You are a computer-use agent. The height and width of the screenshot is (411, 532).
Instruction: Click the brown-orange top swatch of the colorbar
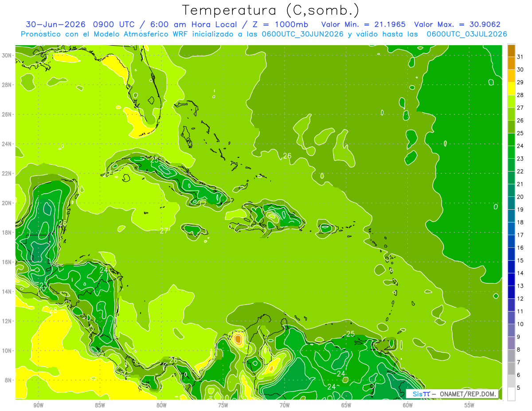[x=511, y=50]
